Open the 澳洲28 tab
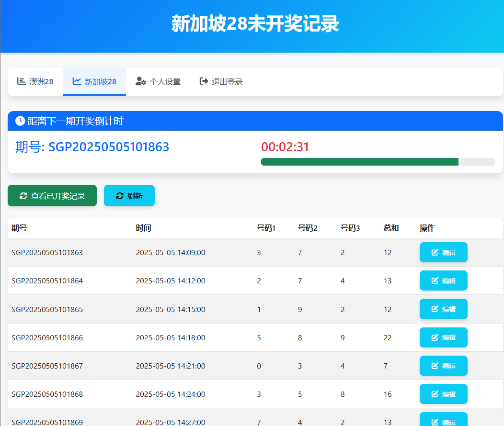504x426 pixels. (x=35, y=81)
